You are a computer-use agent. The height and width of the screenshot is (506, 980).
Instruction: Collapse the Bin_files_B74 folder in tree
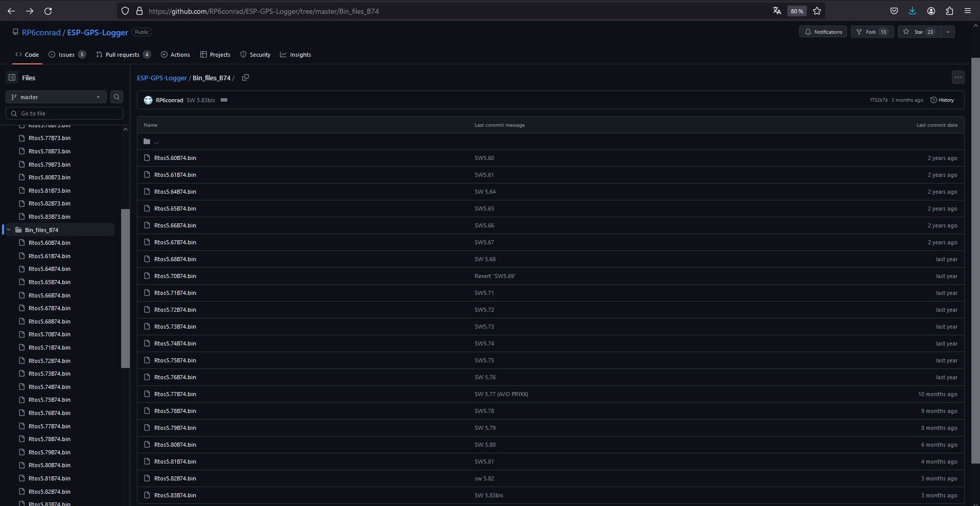[9, 230]
